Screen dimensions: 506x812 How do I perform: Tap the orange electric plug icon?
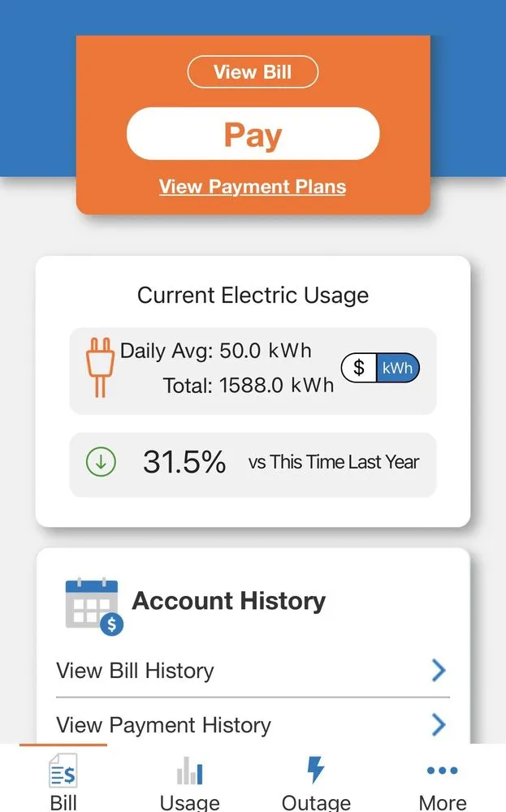tap(99, 368)
